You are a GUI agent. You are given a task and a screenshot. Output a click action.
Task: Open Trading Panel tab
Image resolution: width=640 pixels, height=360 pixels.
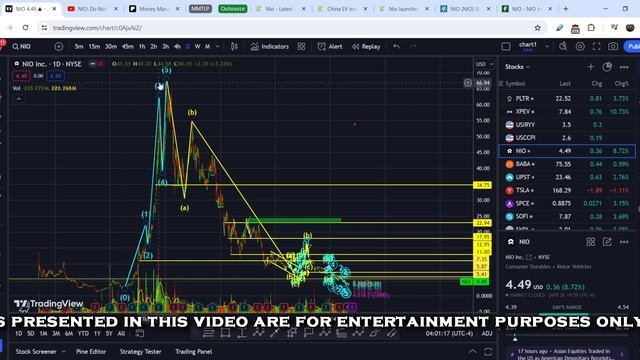click(x=193, y=351)
